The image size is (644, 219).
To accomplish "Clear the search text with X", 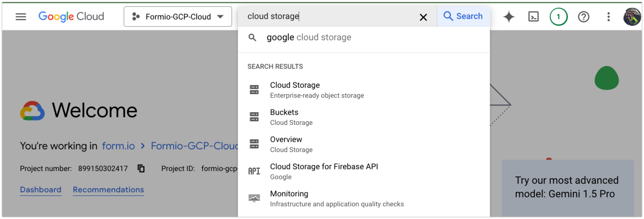I will click(x=423, y=17).
